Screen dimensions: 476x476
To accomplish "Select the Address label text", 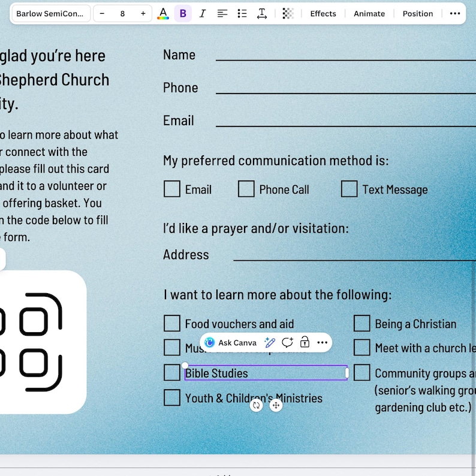I will [186, 255].
